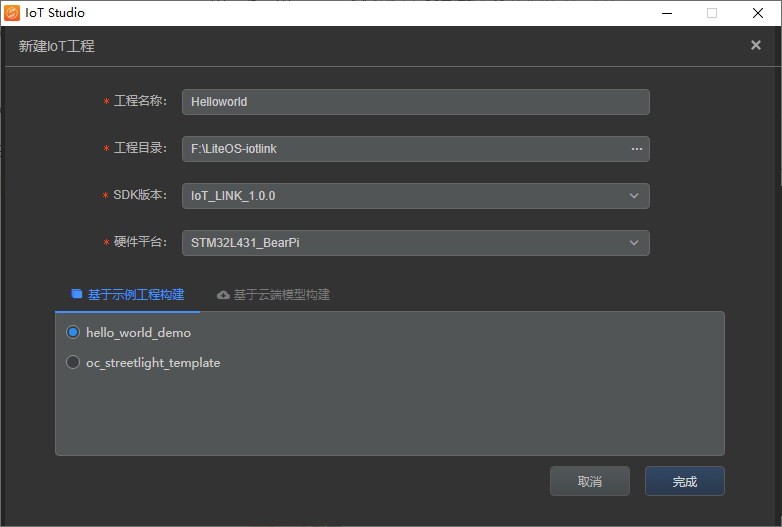Select the oc_streetlight_template radio button

coord(73,362)
